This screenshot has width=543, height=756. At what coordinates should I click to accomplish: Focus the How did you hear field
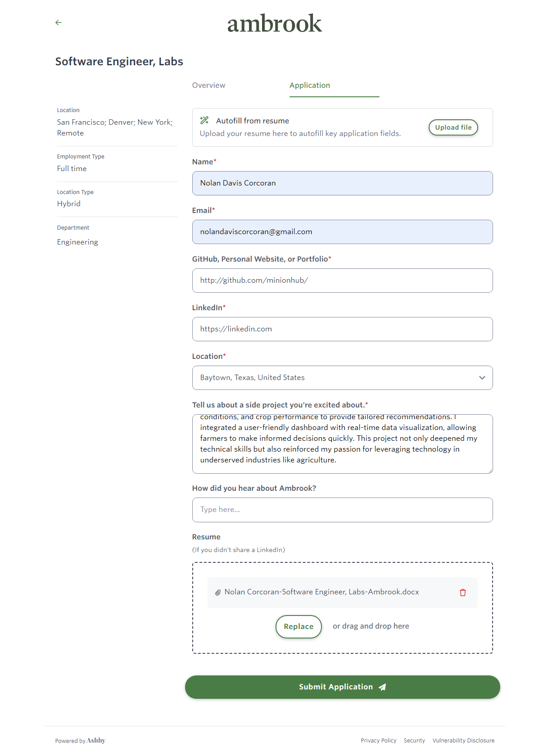tap(342, 510)
